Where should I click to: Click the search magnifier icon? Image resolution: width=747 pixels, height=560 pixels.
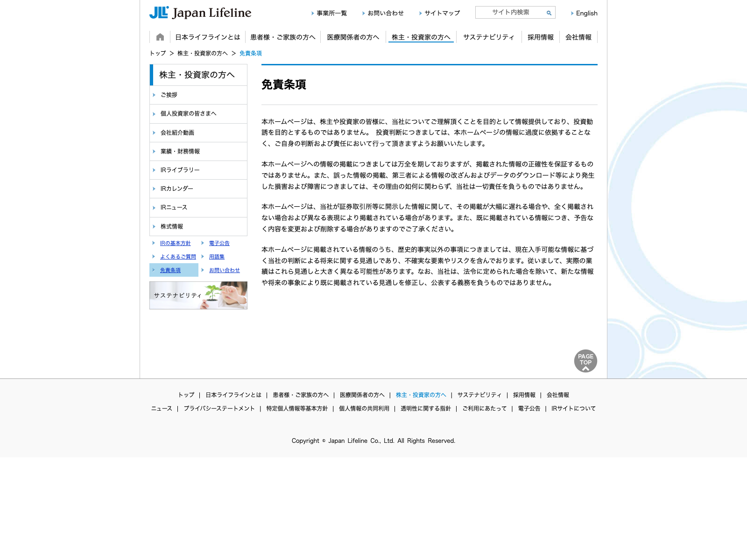coord(549,13)
